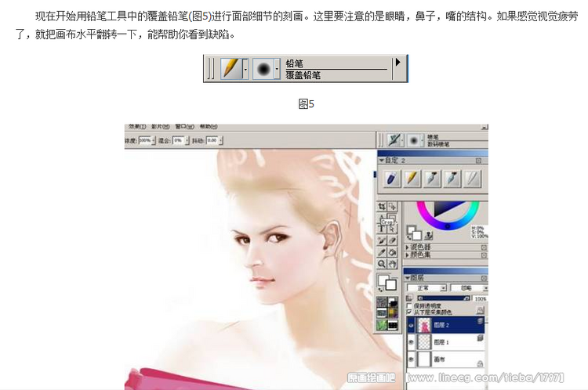Select the arrow selection tool in the toolbox
Screen dimensions: 588x390
tap(392, 228)
